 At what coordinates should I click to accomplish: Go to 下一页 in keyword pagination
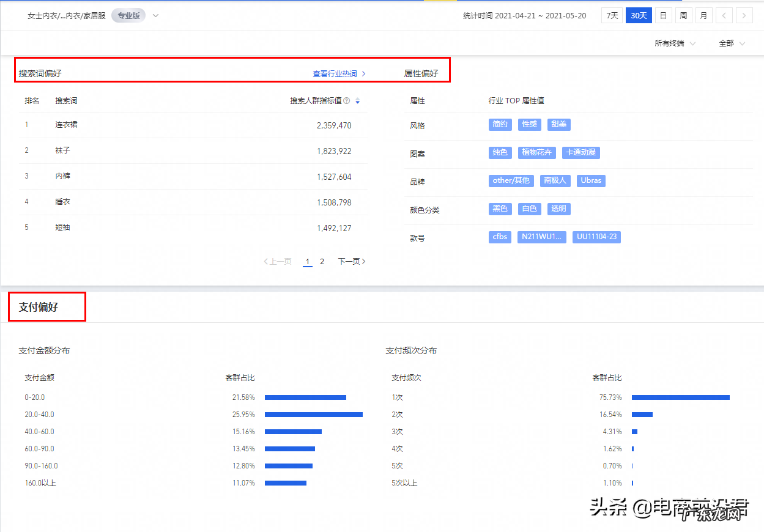(347, 261)
